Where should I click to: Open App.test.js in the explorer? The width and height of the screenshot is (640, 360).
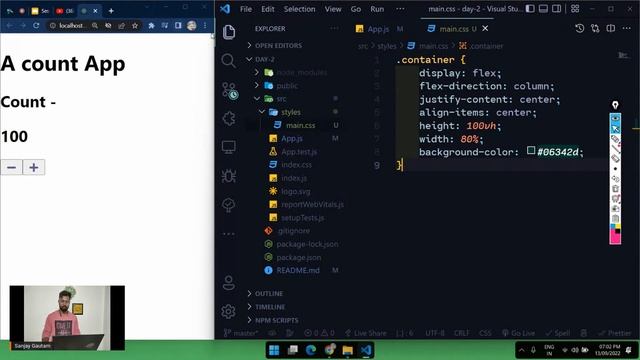point(299,151)
